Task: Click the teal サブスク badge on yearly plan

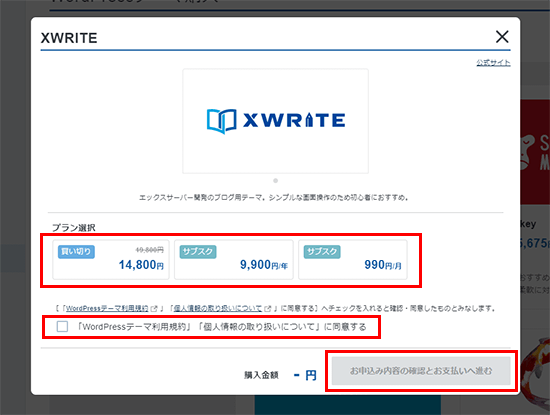Action: click(198, 252)
